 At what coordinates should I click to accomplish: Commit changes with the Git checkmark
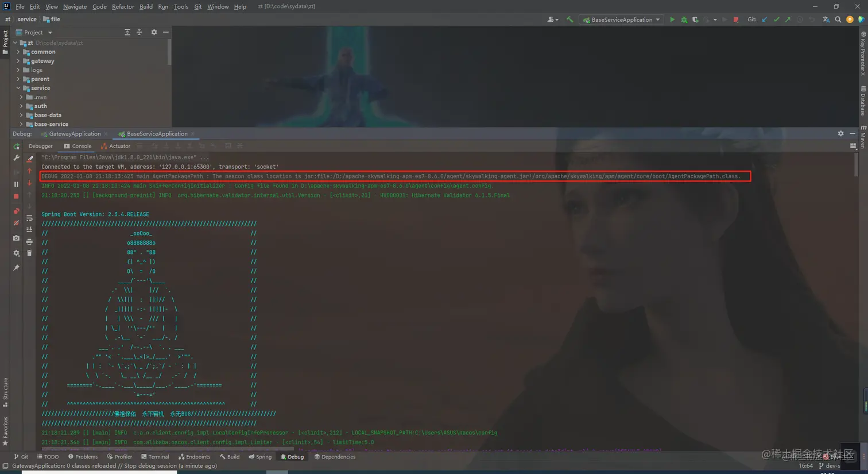click(x=776, y=20)
